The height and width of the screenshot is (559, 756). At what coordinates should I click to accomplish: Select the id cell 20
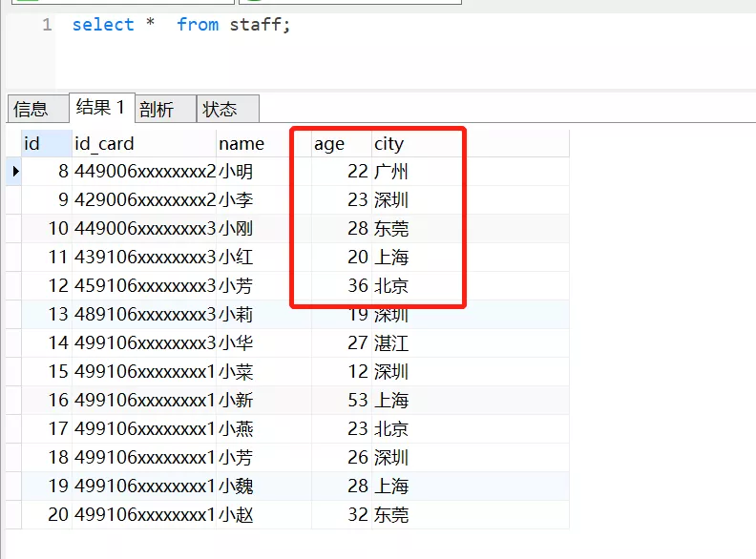47,515
